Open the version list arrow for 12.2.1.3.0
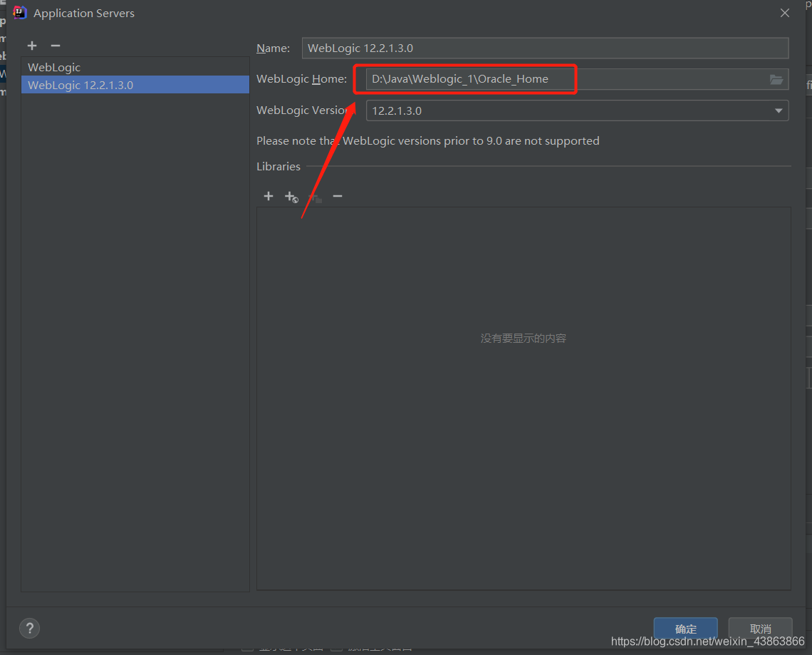The width and height of the screenshot is (812, 655). click(x=779, y=110)
